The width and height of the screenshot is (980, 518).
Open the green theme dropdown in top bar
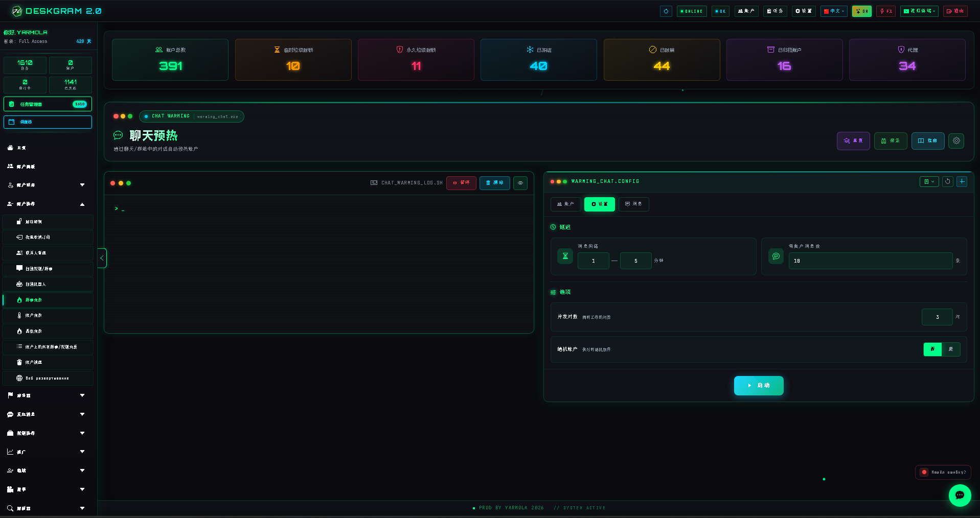point(919,11)
